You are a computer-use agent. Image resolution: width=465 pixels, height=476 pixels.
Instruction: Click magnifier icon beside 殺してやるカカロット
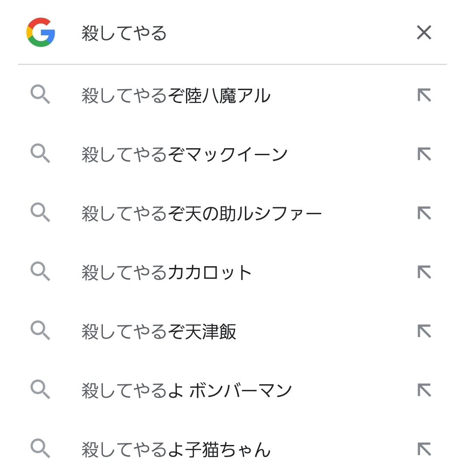point(40,272)
